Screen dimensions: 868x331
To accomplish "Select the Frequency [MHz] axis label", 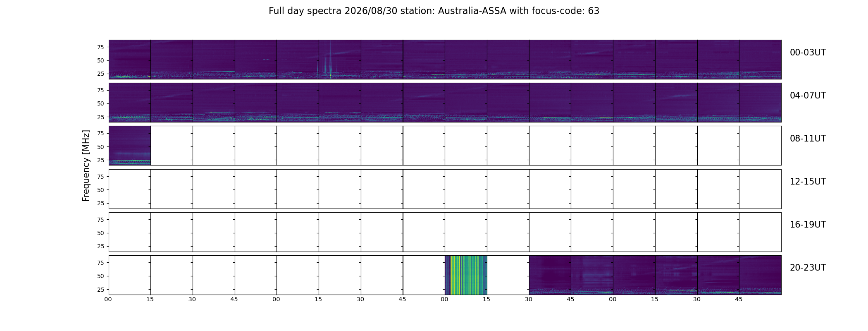I will tap(86, 166).
